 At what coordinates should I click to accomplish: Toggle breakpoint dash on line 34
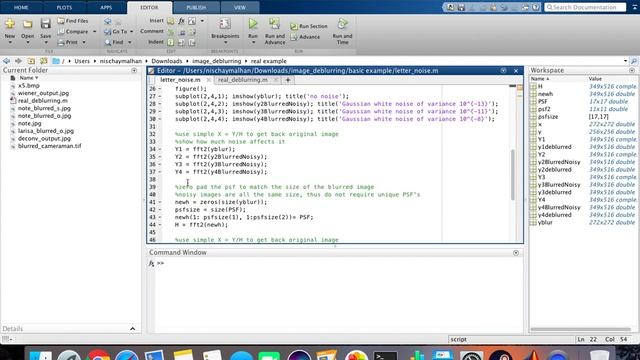coord(160,149)
